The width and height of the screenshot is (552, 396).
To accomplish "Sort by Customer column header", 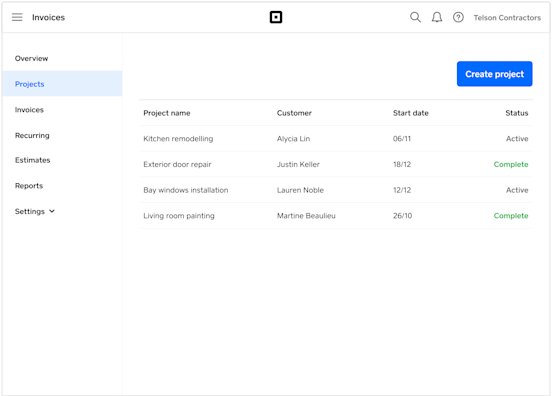I will pyautogui.click(x=294, y=113).
